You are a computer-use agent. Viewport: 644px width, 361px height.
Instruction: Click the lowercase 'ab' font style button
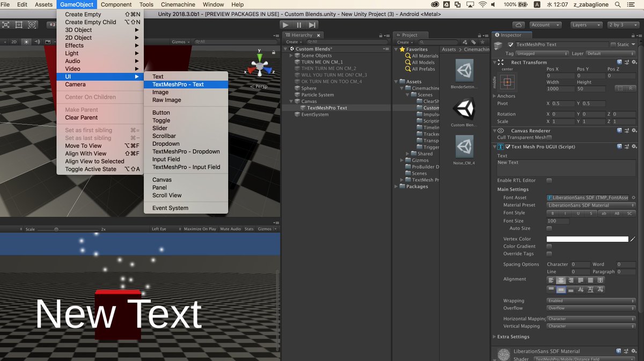click(604, 213)
